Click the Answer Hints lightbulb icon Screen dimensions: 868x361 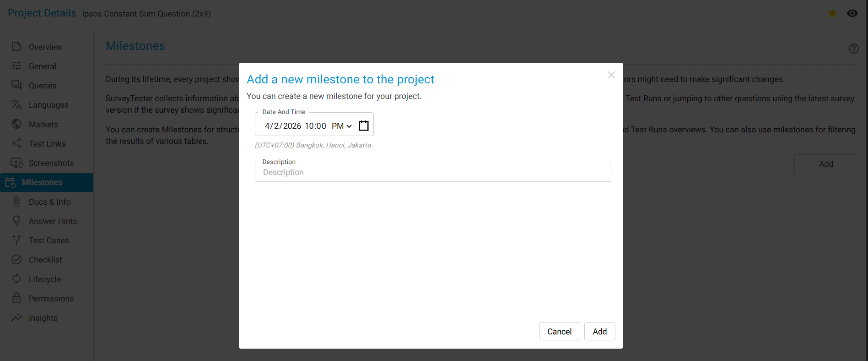tap(16, 221)
